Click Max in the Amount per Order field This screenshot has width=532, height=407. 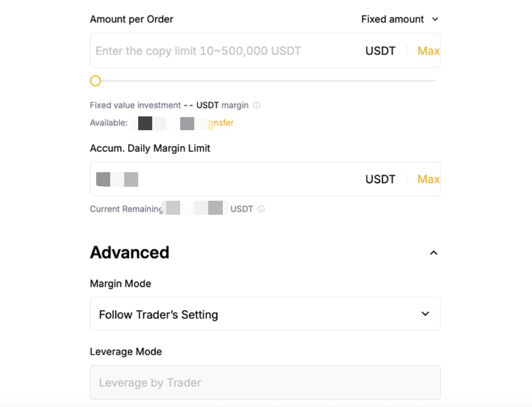click(428, 51)
